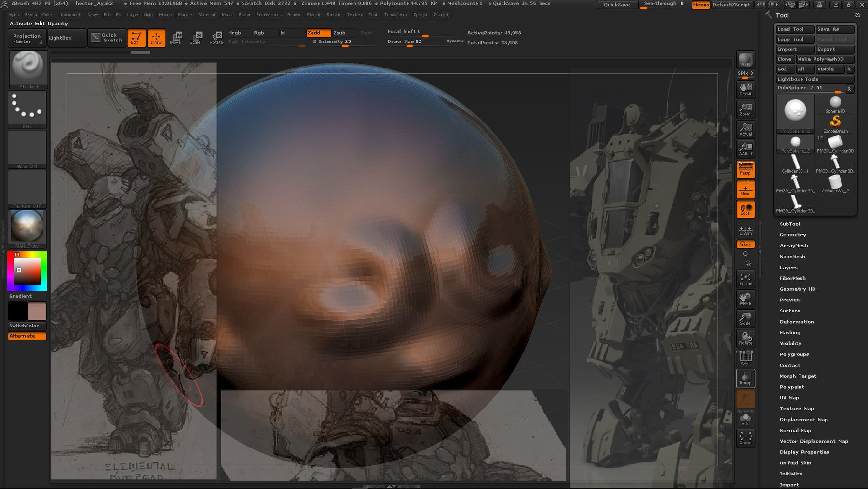Toggle Zadd sculpting mode
The width and height of the screenshot is (868, 489).
pos(317,33)
